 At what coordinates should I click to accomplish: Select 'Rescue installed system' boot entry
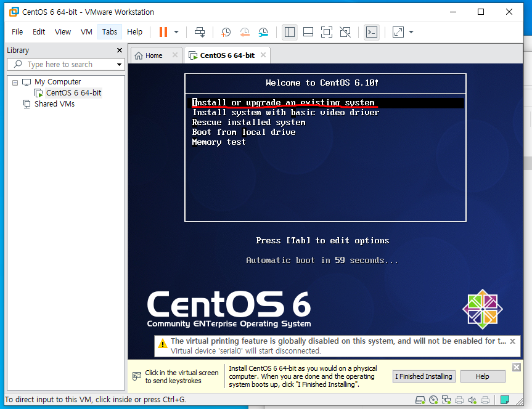click(x=248, y=123)
